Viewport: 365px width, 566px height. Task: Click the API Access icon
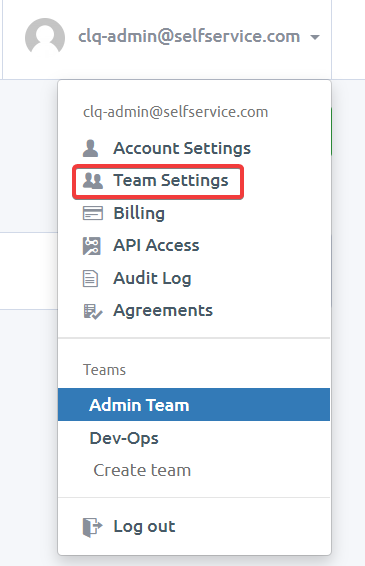pos(92,246)
